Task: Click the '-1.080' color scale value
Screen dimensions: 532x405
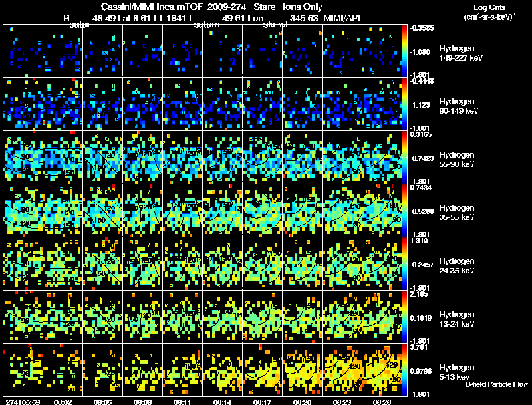Action: (421, 52)
